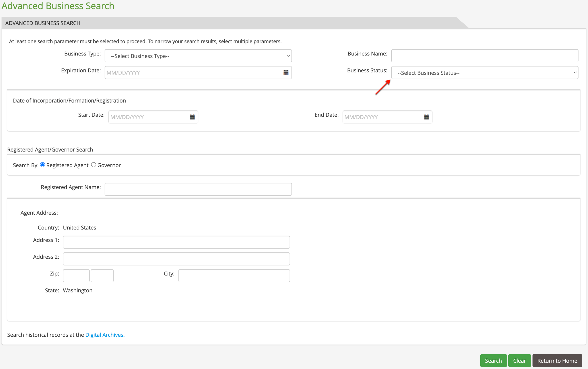Click the 'At least one search parameter' instruction text
This screenshot has height=369, width=588.
[x=145, y=41]
